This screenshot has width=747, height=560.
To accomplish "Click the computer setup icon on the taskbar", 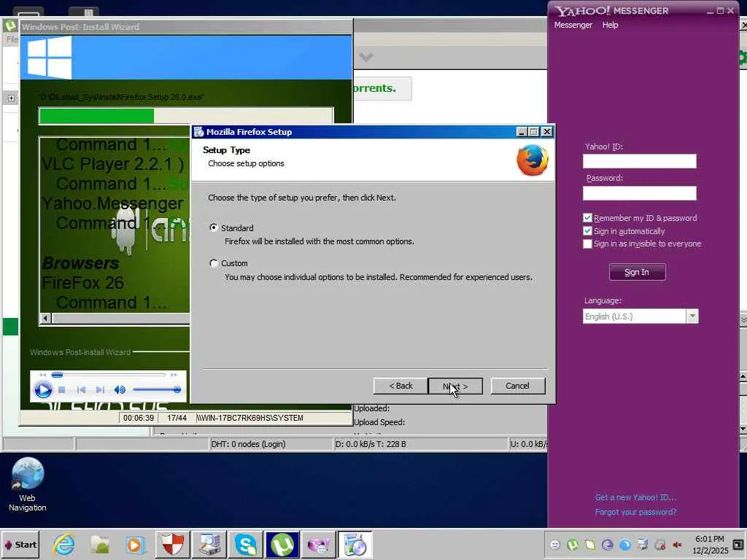I will (x=209, y=545).
